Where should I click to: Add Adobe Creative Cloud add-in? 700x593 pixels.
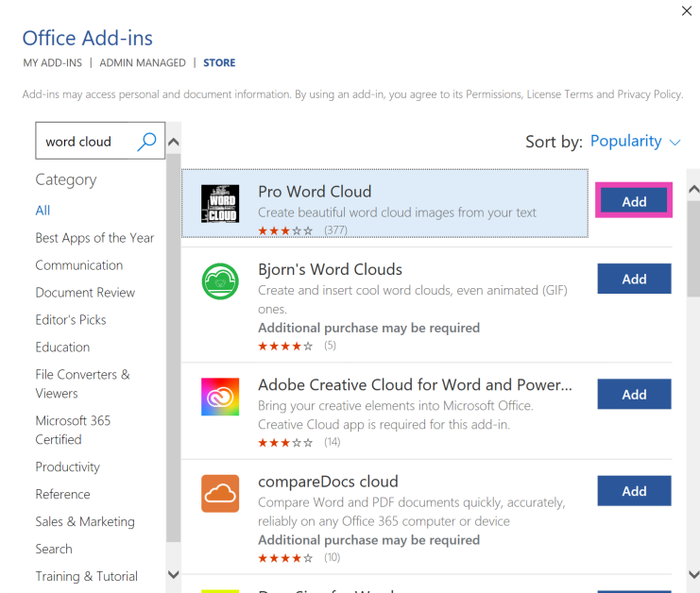point(634,394)
